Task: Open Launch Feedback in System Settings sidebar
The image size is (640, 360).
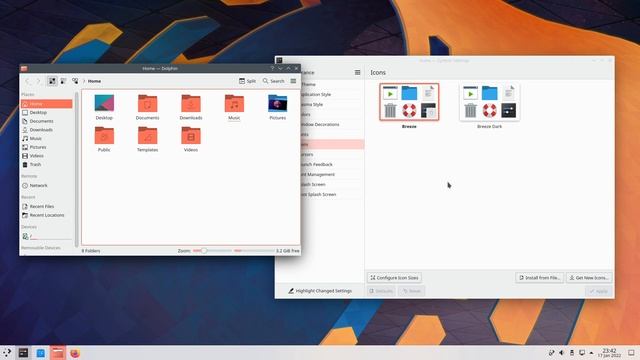Action: click(320, 164)
